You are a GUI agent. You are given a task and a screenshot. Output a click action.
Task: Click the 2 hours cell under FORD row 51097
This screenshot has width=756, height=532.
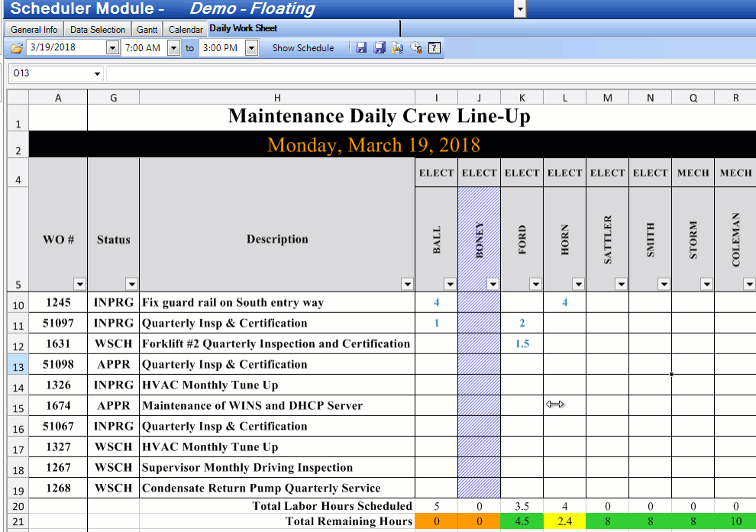pyautogui.click(x=522, y=323)
